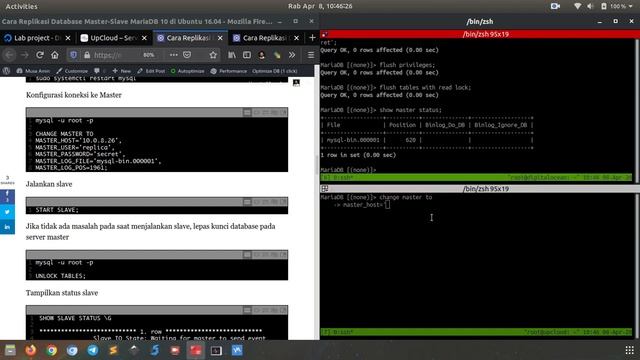This screenshot has height=360, width=640.
Task: Open the screen recording indicator in top bar
Action: (x=555, y=6)
